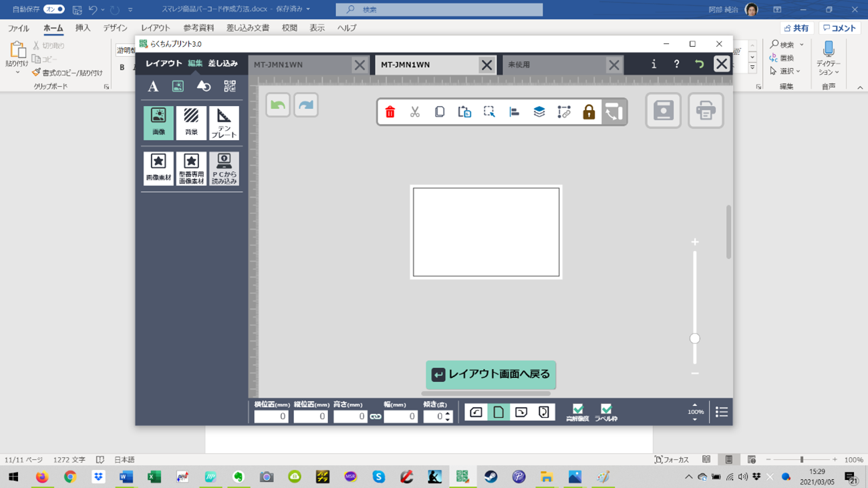Viewport: 868px width, 488px height.
Task: Choose the 背景 background tile
Action: point(191,123)
